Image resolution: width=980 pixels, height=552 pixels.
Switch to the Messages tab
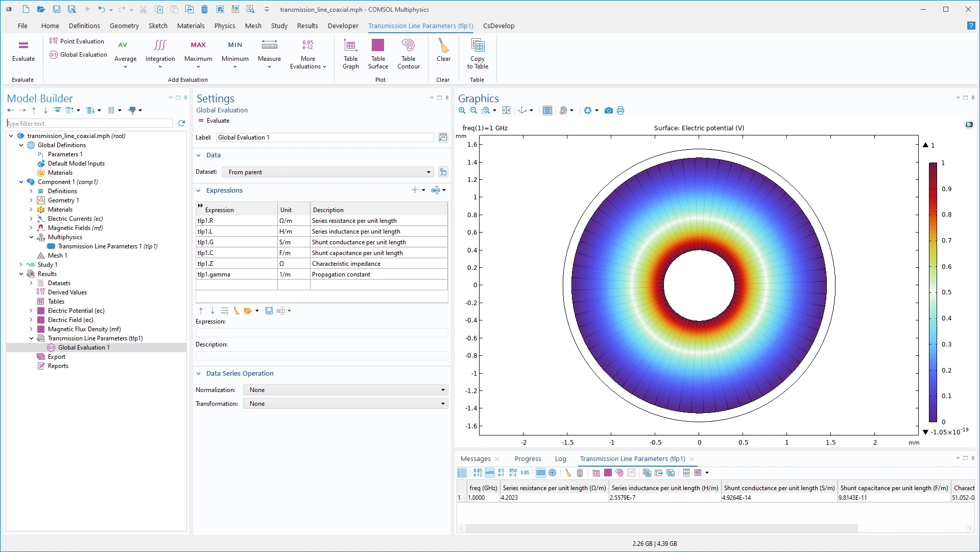(x=475, y=459)
